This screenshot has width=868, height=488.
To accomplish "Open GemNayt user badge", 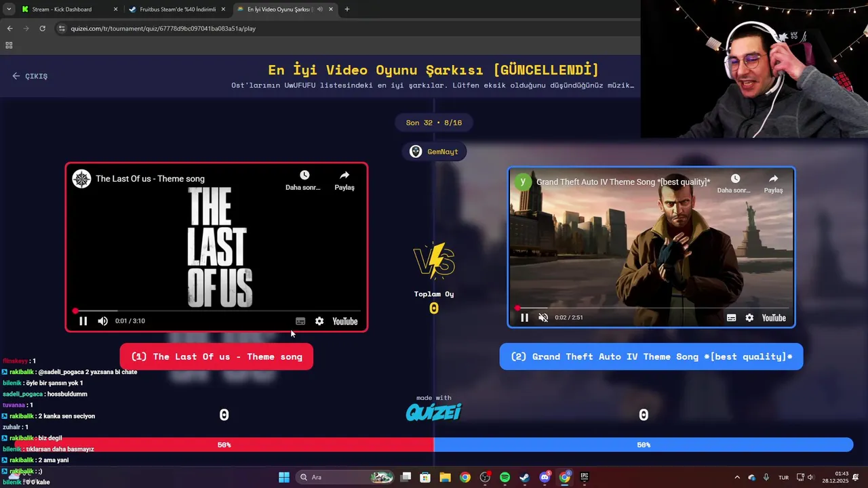I will coord(434,152).
